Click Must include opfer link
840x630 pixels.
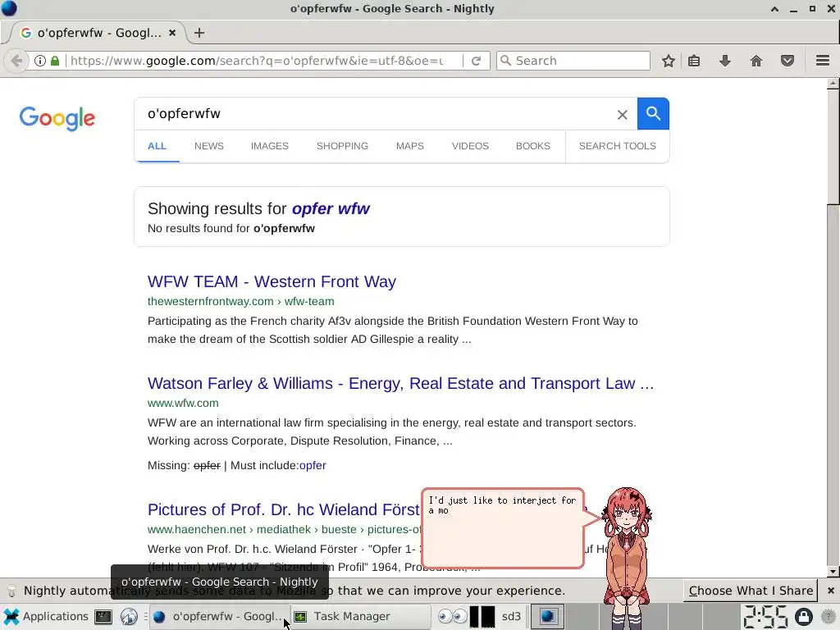pos(313,465)
